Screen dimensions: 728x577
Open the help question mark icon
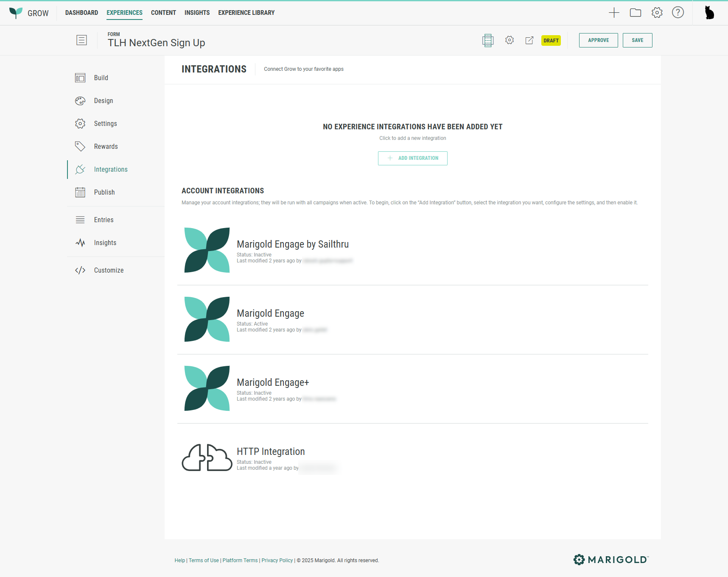[678, 13]
